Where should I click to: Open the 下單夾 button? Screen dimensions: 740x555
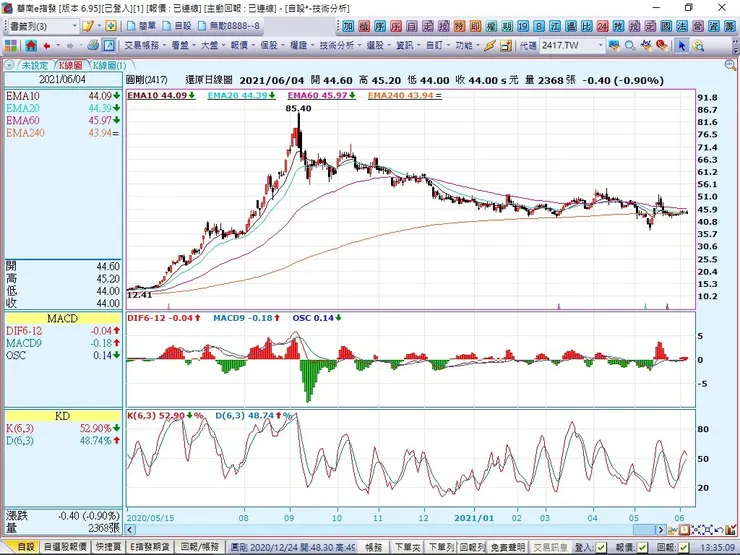pyautogui.click(x=408, y=547)
